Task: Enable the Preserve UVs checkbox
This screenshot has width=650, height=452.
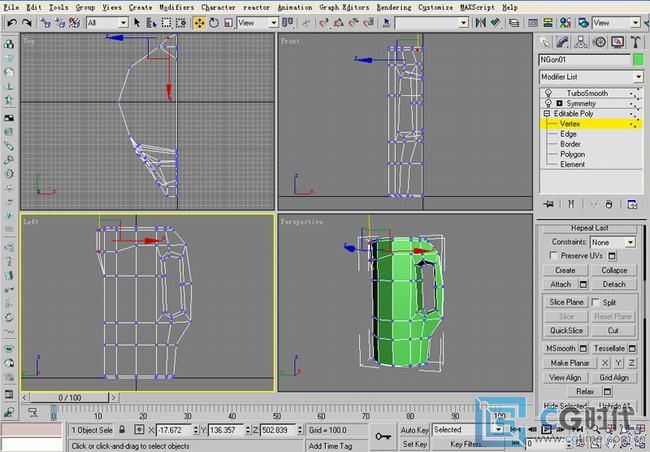Action: point(553,255)
